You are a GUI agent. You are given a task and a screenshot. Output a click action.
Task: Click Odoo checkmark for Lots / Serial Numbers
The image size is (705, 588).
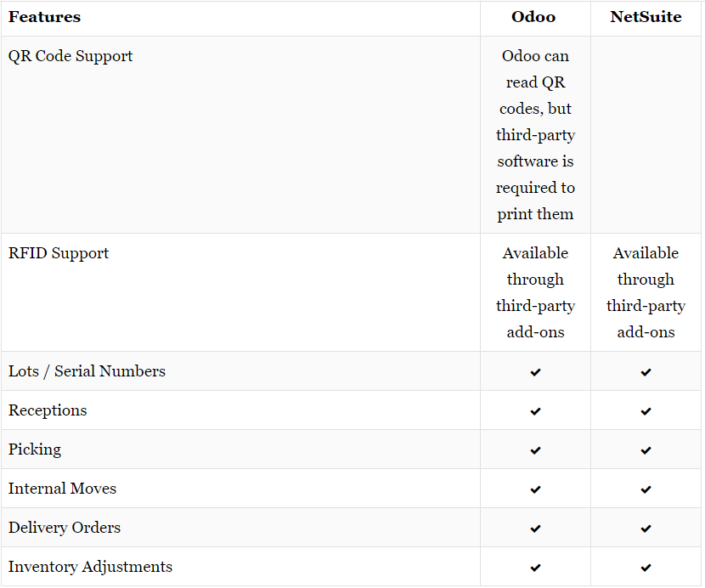tap(535, 372)
